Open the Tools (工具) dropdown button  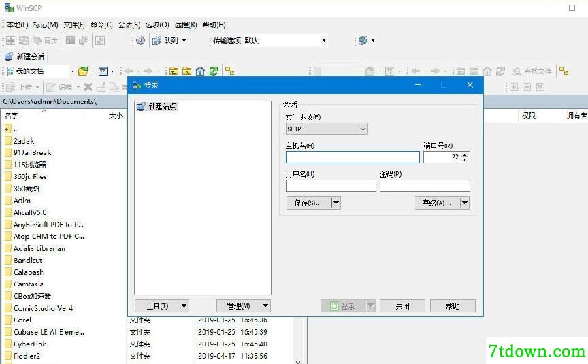(x=161, y=306)
